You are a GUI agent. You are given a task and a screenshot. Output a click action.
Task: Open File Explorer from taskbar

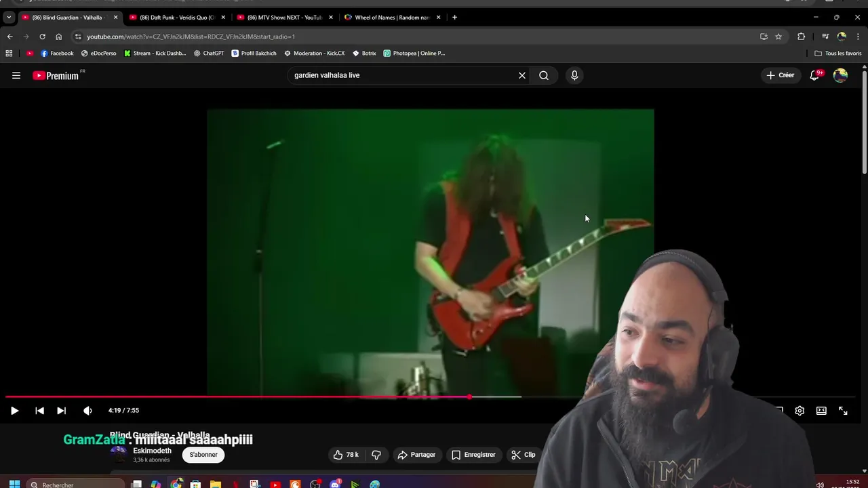(215, 484)
